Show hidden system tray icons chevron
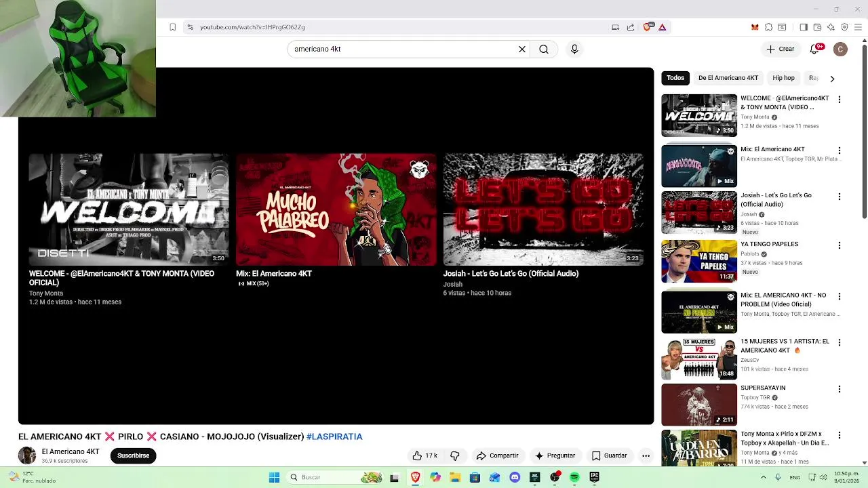Screen dimensions: 868x488 click(x=763, y=477)
